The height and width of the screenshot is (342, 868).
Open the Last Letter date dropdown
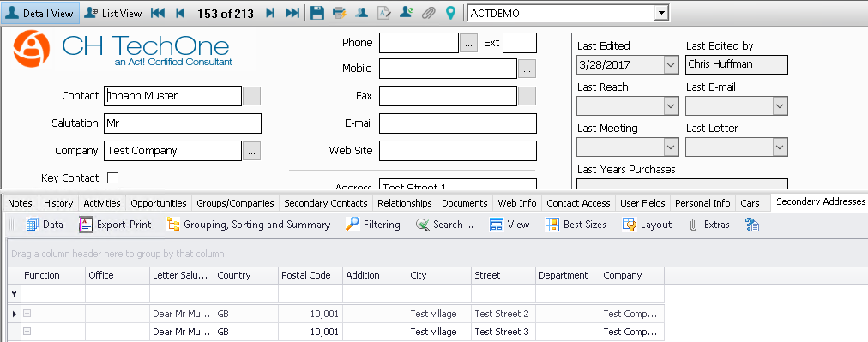click(780, 147)
